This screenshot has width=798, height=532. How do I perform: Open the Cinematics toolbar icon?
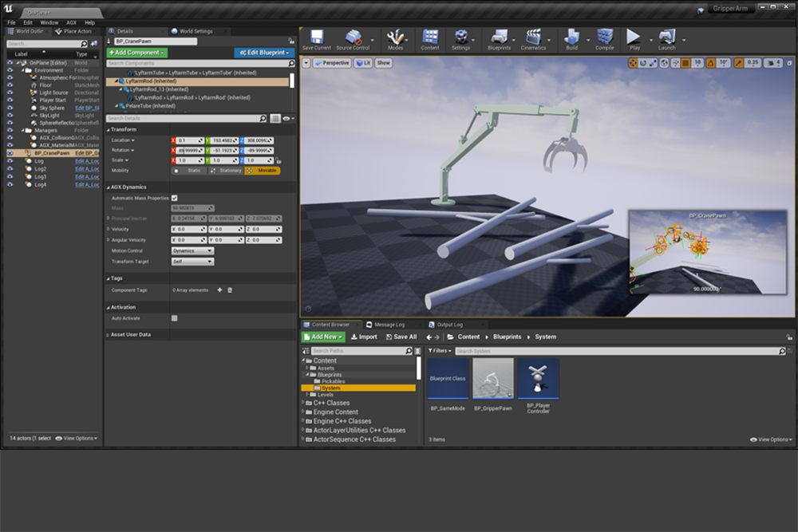coord(533,40)
